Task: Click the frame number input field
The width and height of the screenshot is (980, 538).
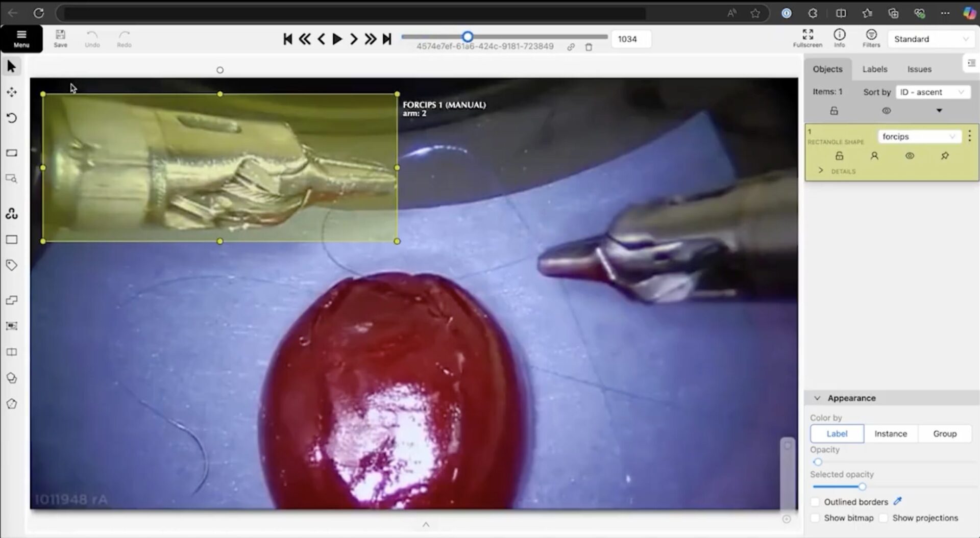Action: coord(630,39)
